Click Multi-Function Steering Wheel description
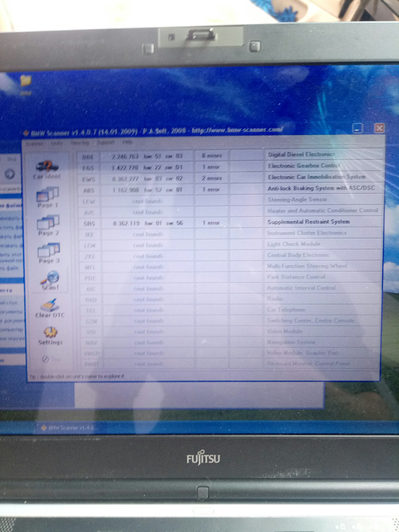This screenshot has width=399, height=532. 307,266
